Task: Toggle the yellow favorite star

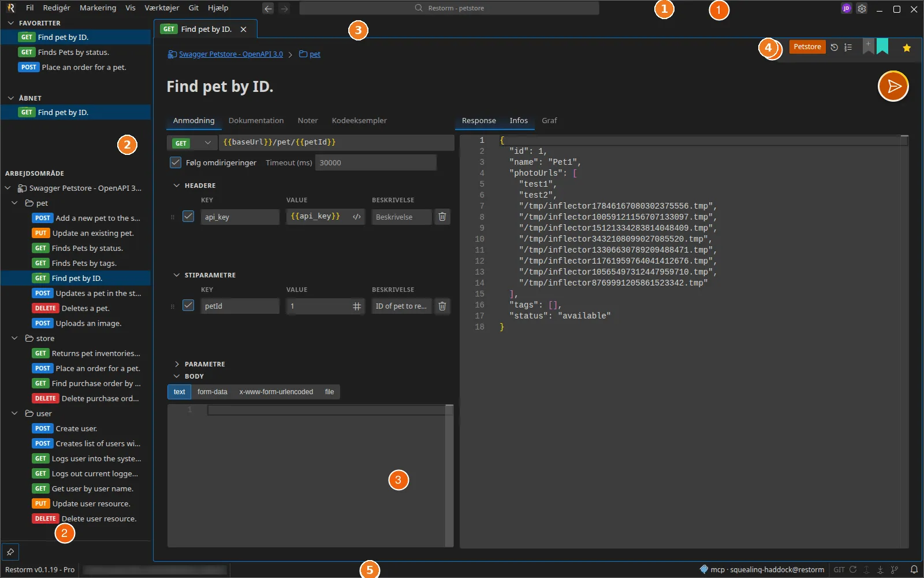Action: point(907,48)
